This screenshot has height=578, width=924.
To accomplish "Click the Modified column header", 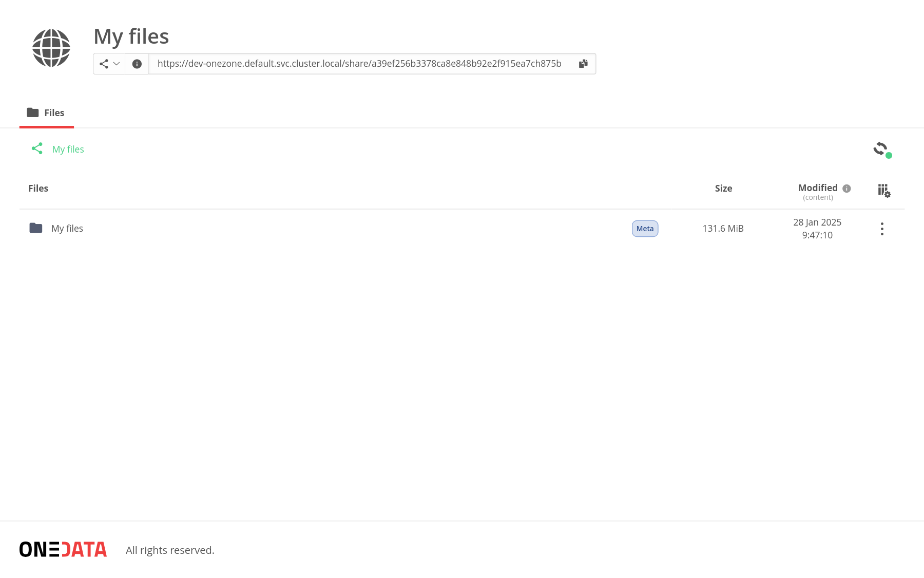I will 817,188.
